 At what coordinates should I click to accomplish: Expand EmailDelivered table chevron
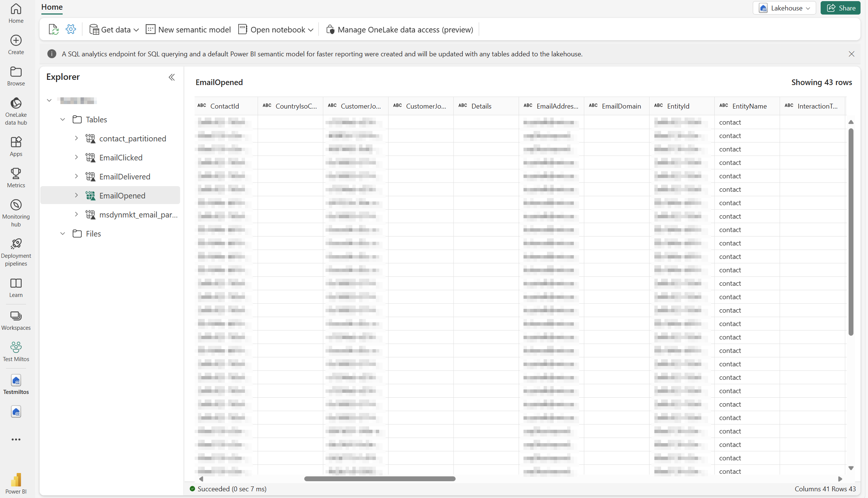click(76, 176)
